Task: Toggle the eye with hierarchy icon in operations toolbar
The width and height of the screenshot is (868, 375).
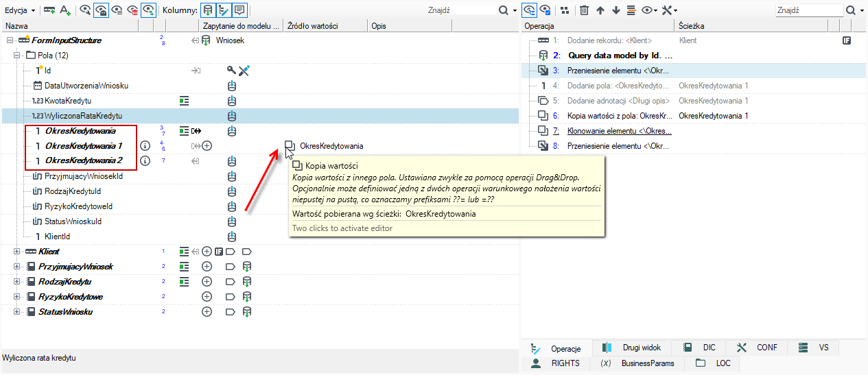Action: point(530,10)
